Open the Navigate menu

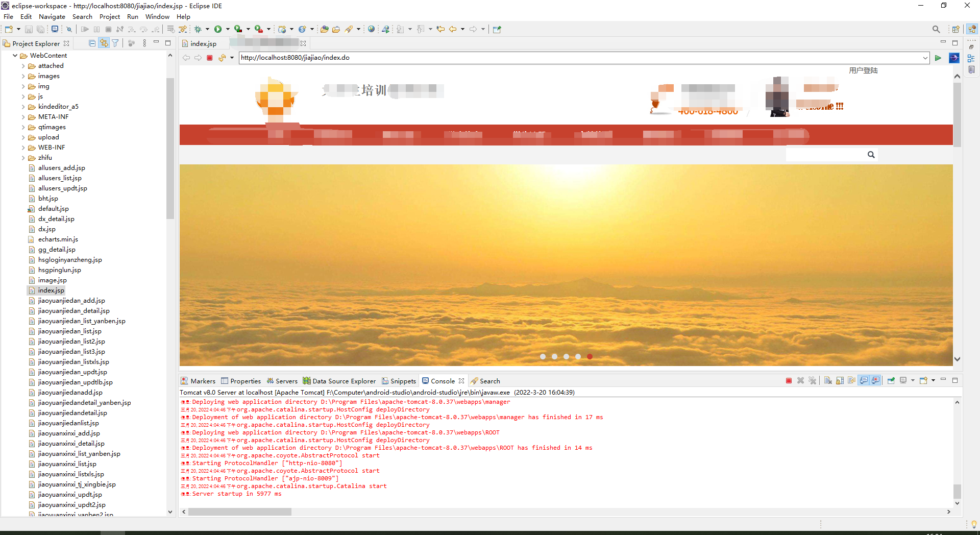[52, 17]
